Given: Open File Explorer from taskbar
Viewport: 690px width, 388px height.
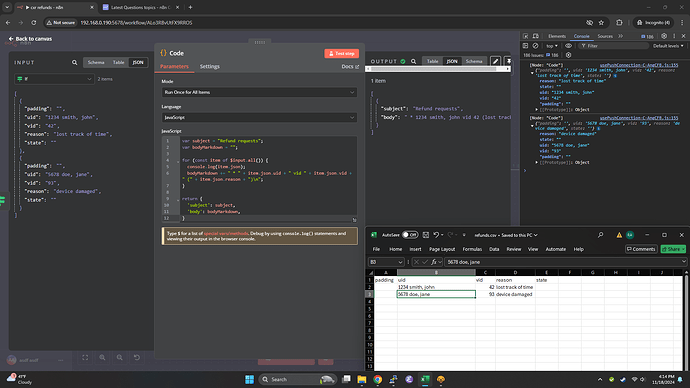Looking at the screenshot, I should pyautogui.click(x=362, y=379).
